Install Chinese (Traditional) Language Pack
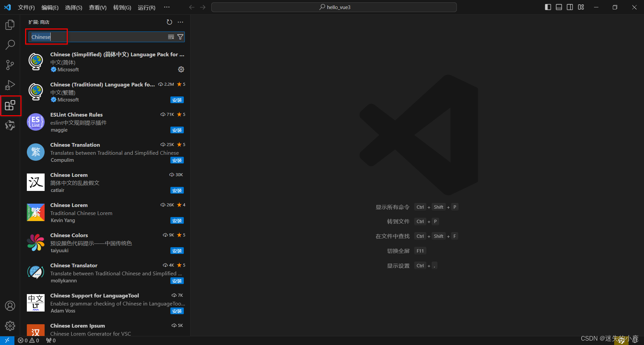Viewport: 644px width, 345px height. [177, 100]
